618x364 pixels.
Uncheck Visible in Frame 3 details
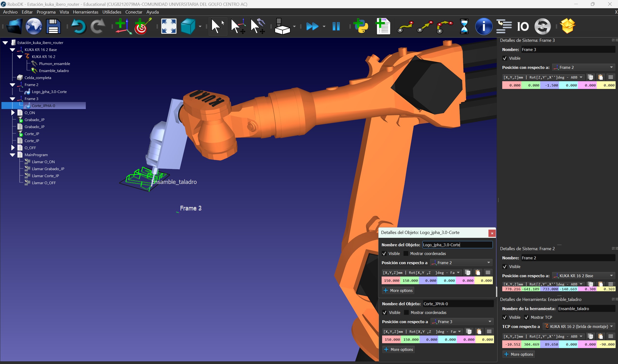[x=505, y=58]
